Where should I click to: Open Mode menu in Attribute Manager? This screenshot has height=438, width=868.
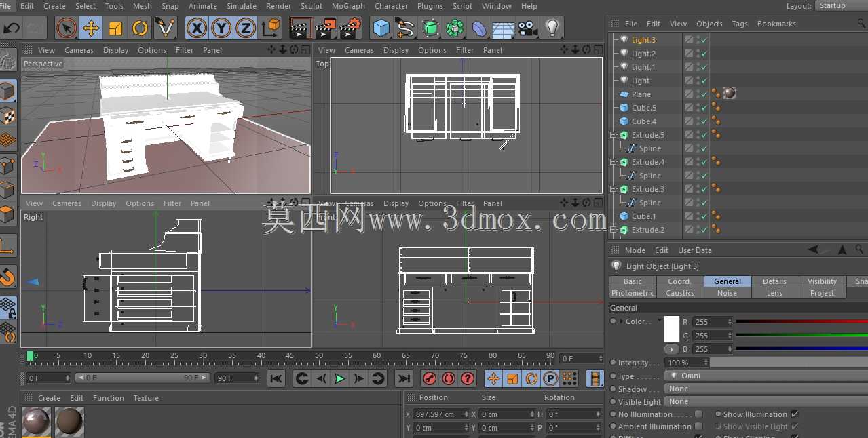click(635, 250)
